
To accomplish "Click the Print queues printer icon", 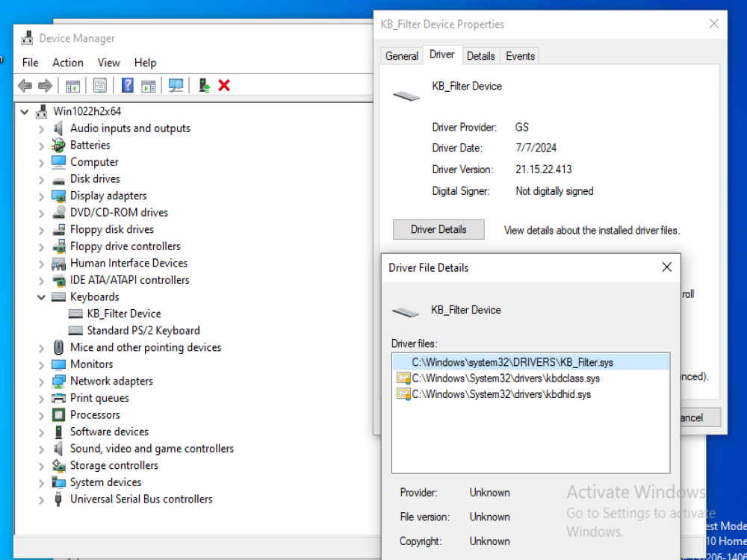I will click(58, 398).
